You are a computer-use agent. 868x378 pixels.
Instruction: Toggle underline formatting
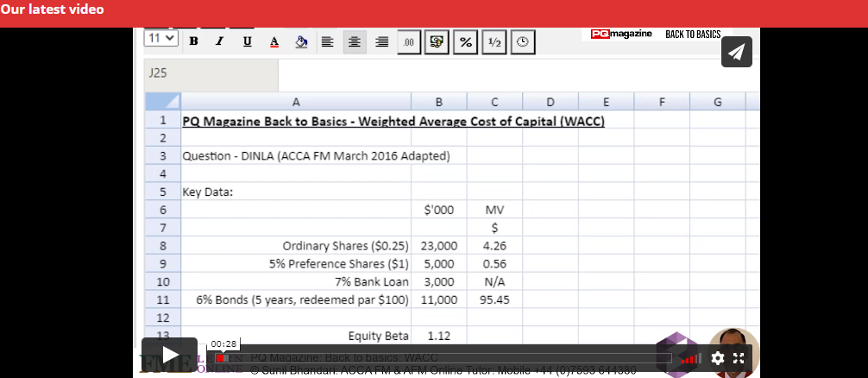click(247, 41)
